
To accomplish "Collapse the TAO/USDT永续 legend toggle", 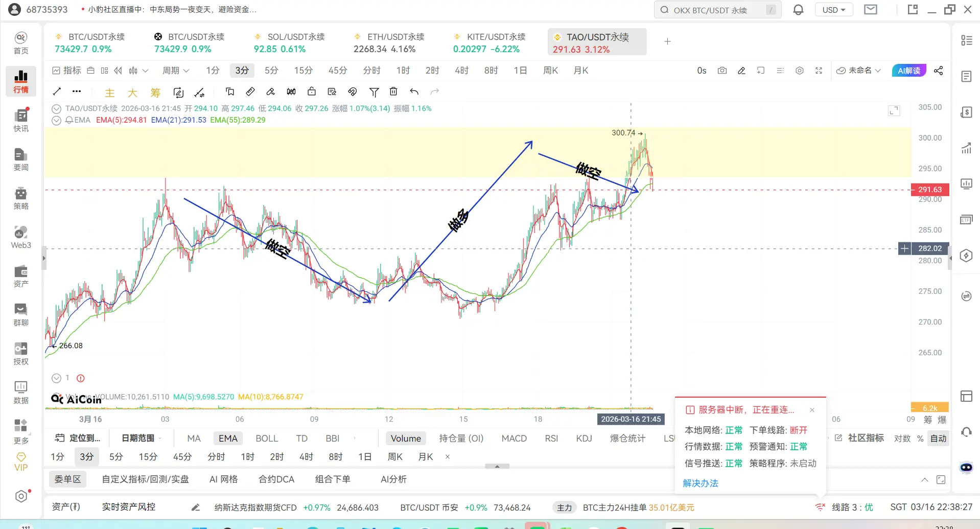I will (x=57, y=109).
